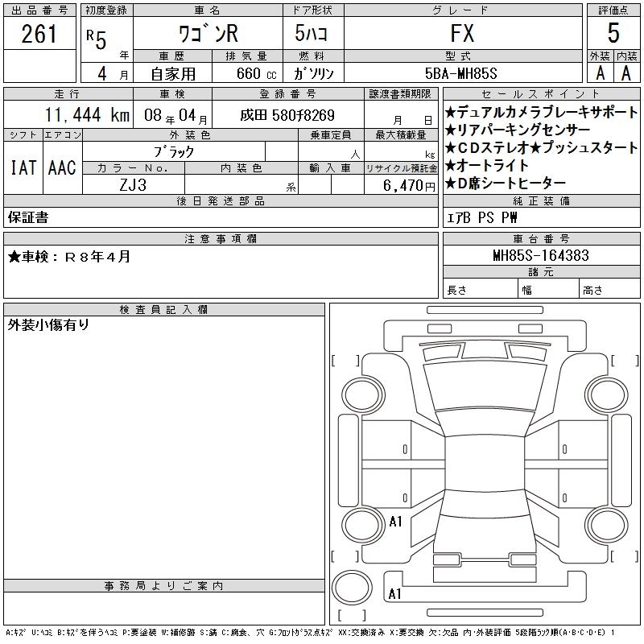This screenshot has height=644, width=644.
Task: Click sales point デュアルカメラブレーキサポート
Action: [542, 112]
